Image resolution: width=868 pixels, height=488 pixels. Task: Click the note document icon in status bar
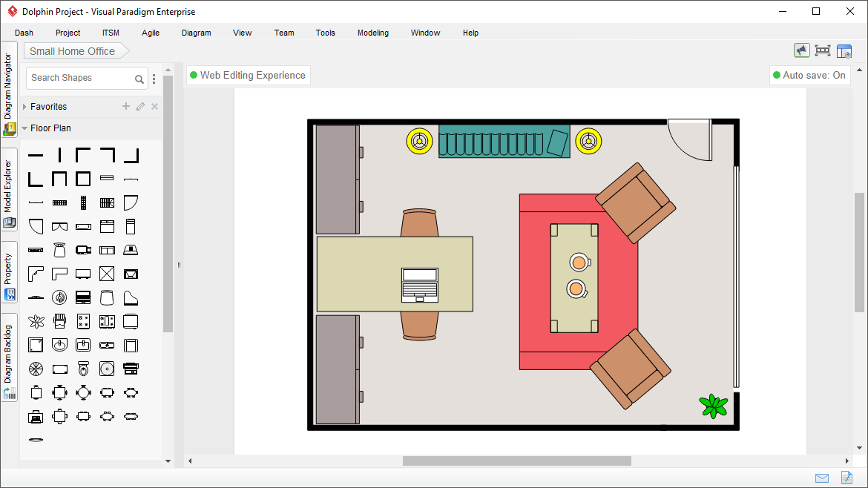point(846,478)
